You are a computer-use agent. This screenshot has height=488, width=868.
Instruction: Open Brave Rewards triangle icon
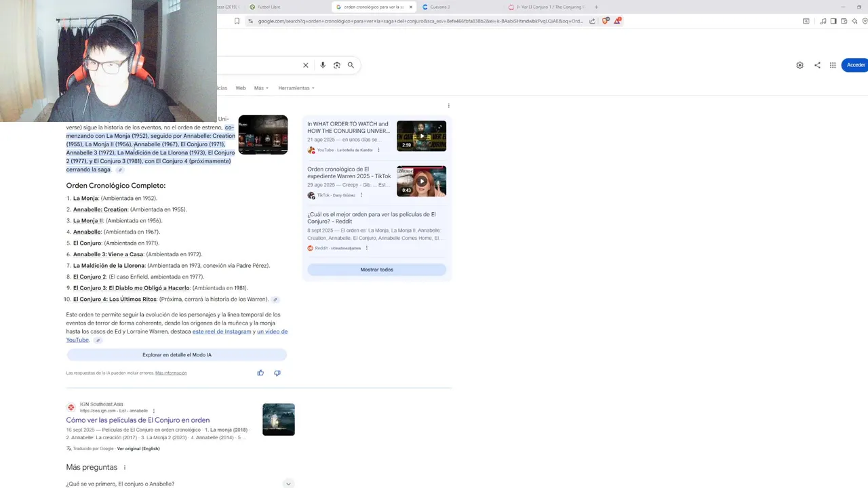tap(617, 21)
